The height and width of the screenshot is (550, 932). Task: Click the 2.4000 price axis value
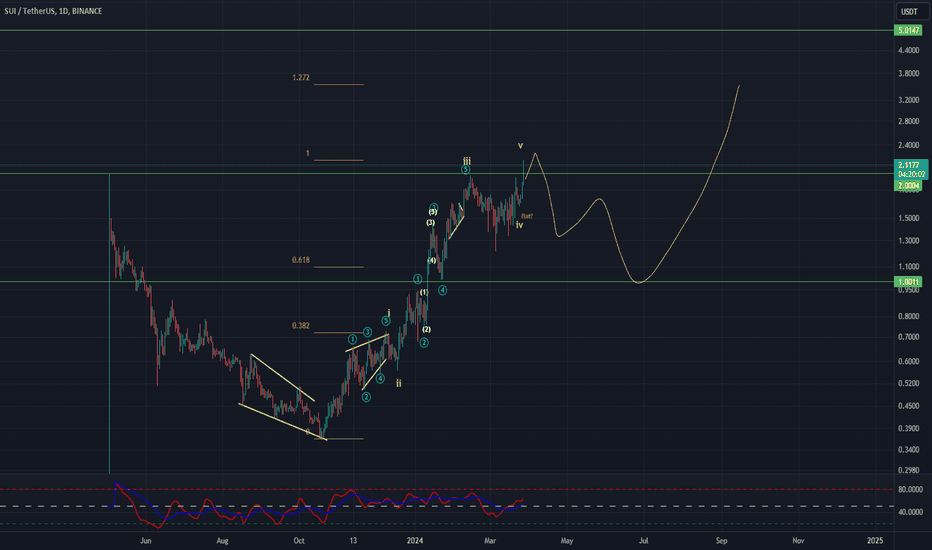909,146
